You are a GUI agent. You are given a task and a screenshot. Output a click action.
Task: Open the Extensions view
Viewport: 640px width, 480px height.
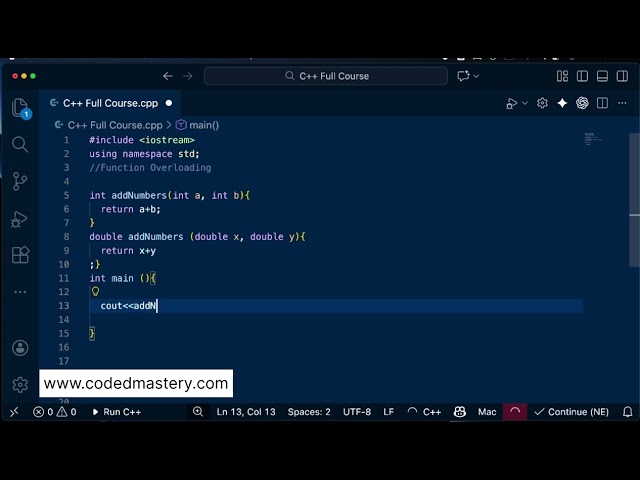pos(20,255)
